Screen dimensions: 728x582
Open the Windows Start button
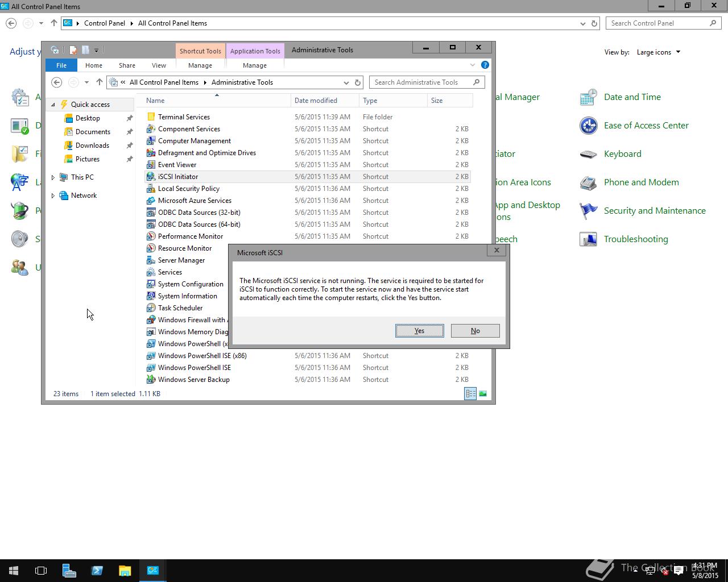click(14, 571)
